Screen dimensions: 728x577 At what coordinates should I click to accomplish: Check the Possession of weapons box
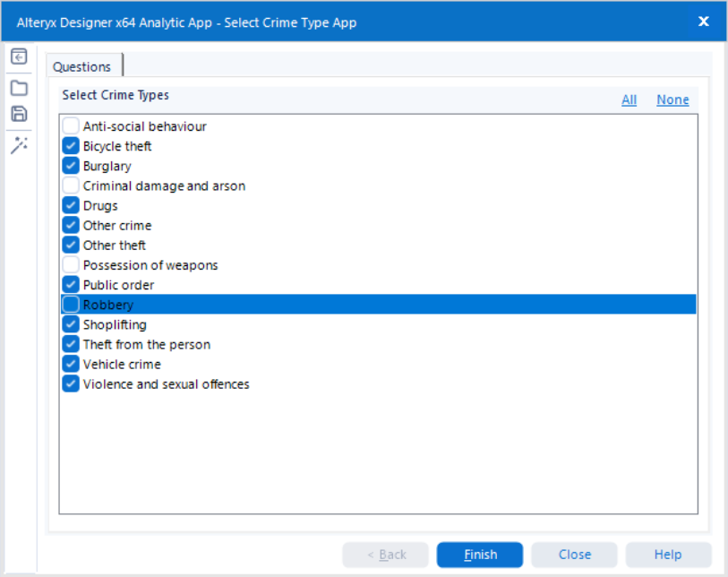coord(71,265)
